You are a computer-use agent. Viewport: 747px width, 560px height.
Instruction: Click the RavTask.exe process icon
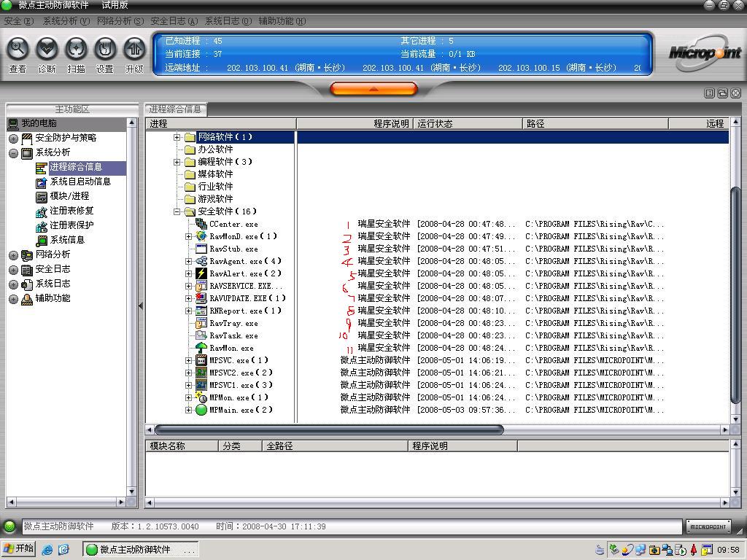point(201,335)
